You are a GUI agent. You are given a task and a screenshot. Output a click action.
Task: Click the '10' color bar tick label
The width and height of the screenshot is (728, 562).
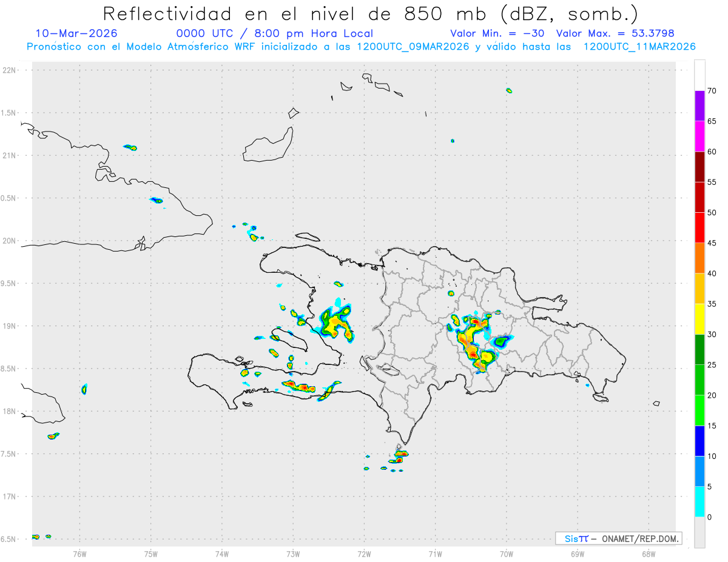[712, 456]
